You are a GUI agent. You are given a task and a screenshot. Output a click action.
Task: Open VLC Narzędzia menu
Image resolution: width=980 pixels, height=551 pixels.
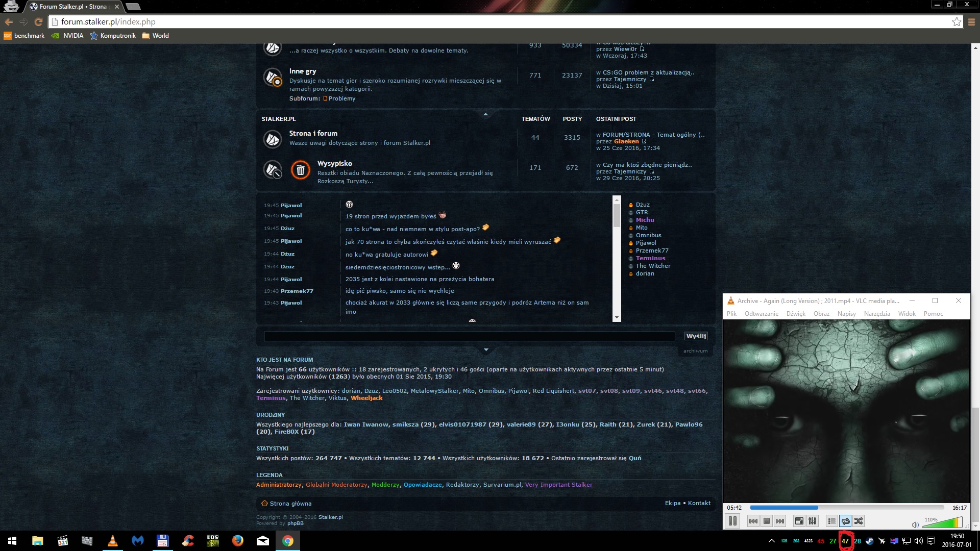877,314
